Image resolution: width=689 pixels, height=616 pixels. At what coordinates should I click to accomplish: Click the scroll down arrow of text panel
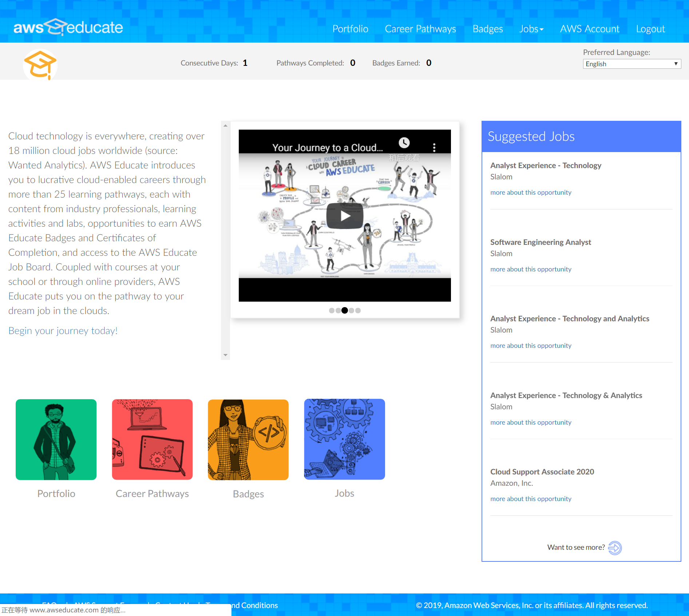225,355
